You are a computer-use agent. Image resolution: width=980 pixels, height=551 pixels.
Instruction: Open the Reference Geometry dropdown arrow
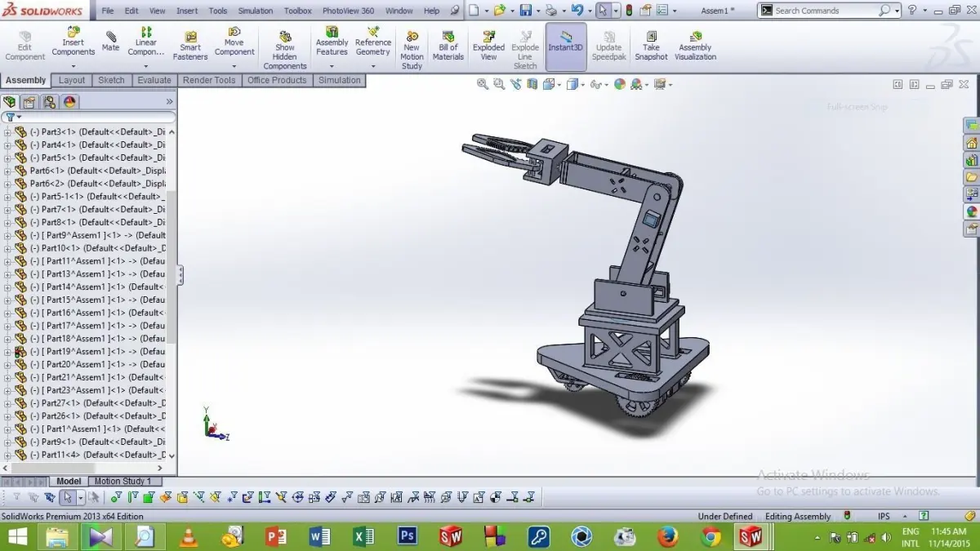(373, 66)
